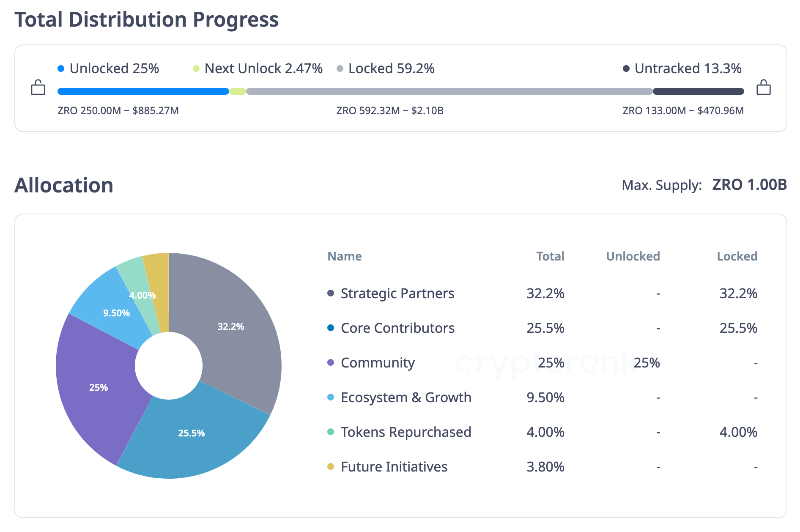This screenshot has width=800, height=532.
Task: Click Future Initiatives total 3.80%
Action: coord(545,467)
